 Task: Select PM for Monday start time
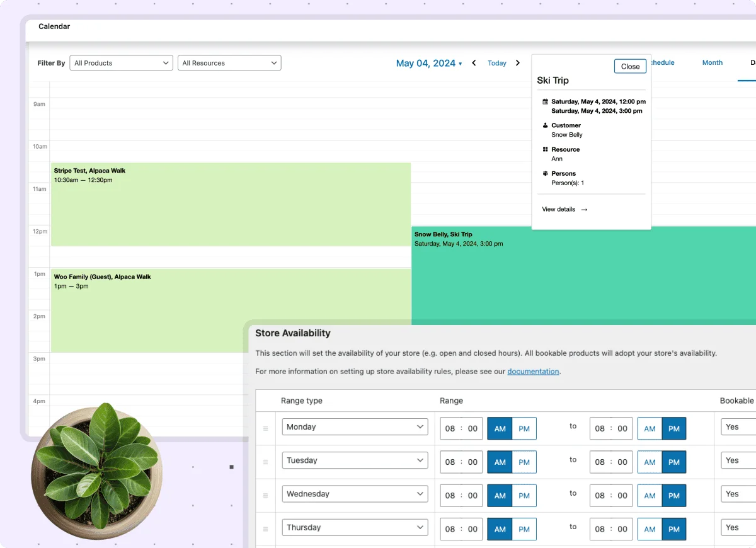(x=524, y=428)
